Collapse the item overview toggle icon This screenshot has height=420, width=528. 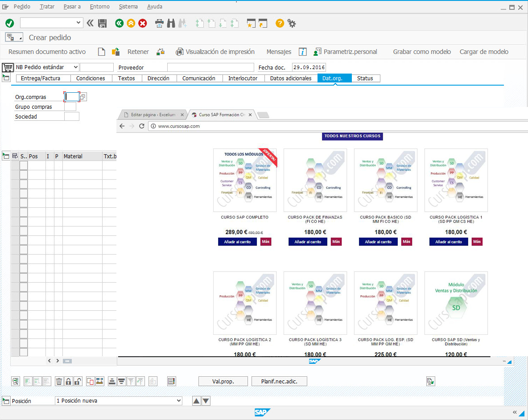(x=6, y=156)
